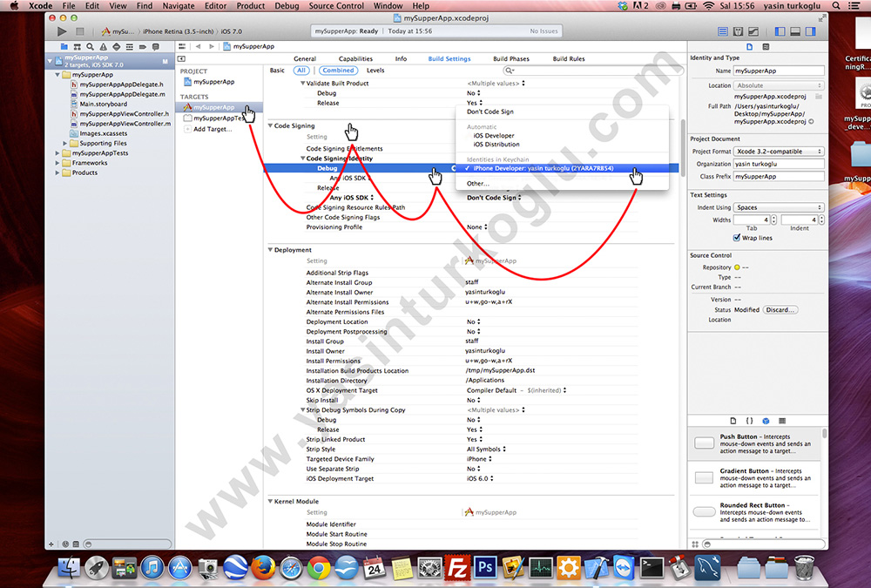871x588 pixels.
Task: Click Add Target... in targets list
Action: (213, 129)
